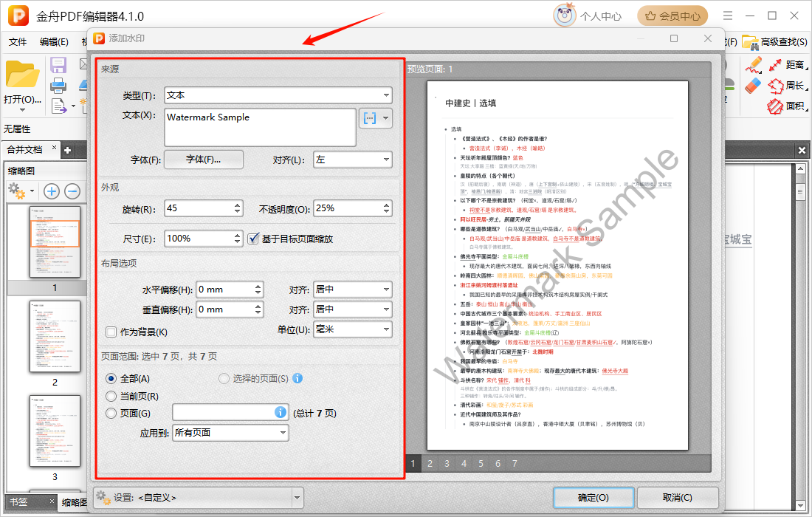Adjust the rotation value stepper
812x517 pixels.
click(237, 208)
